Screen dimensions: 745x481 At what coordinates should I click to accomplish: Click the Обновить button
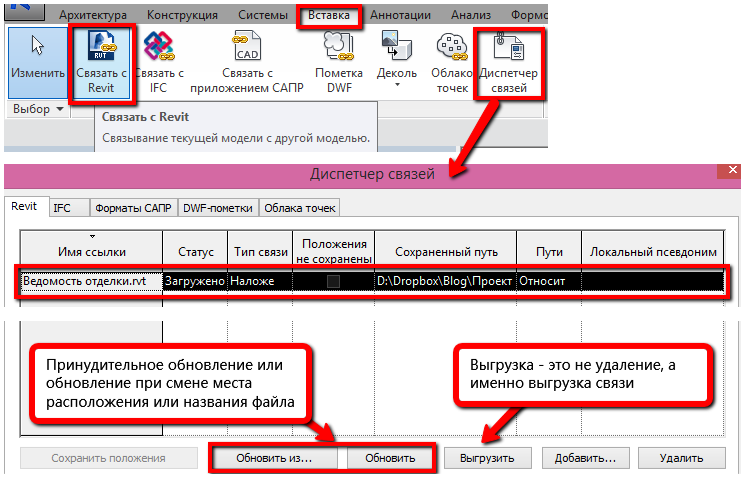pos(390,458)
